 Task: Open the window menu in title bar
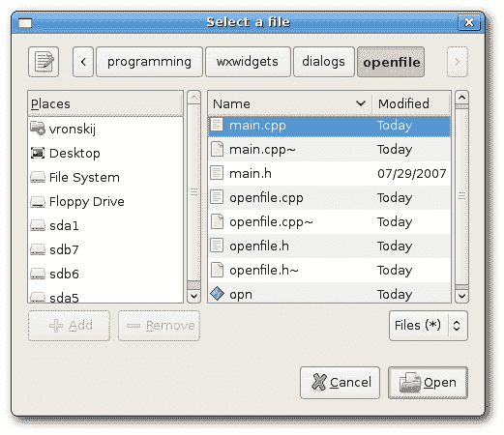(x=25, y=22)
